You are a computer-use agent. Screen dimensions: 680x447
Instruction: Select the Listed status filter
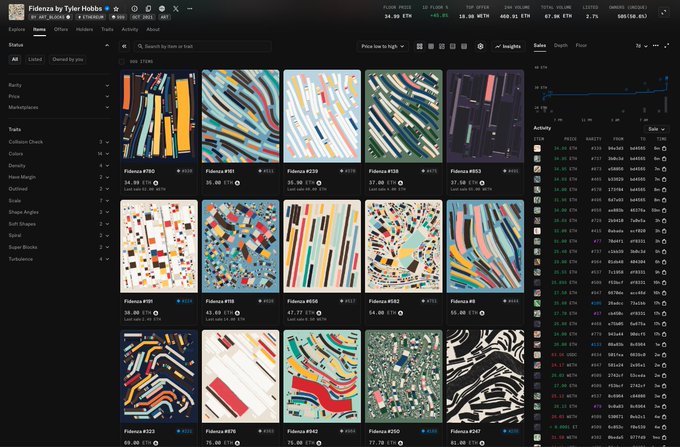click(x=35, y=59)
